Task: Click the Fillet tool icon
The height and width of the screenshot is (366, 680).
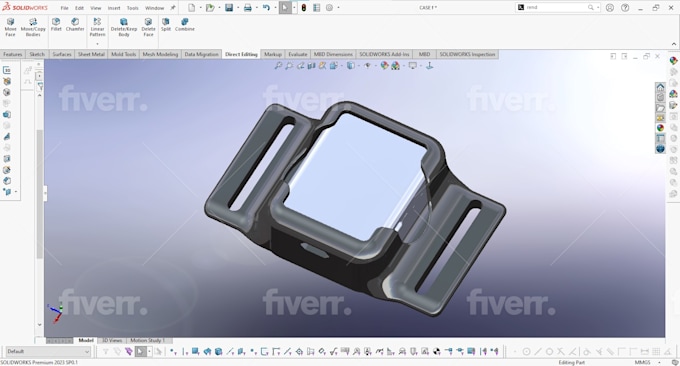Action: coord(56,25)
